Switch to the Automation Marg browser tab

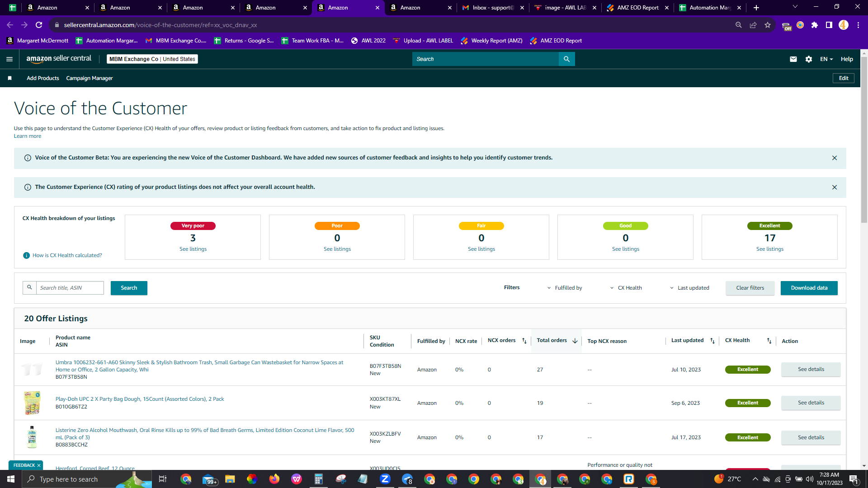click(x=709, y=8)
